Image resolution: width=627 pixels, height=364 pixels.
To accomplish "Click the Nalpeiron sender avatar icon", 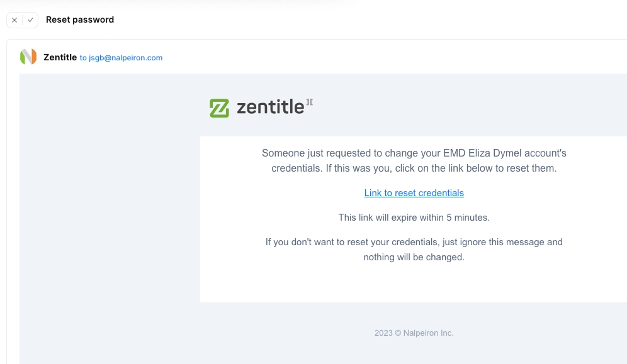I will (x=28, y=57).
